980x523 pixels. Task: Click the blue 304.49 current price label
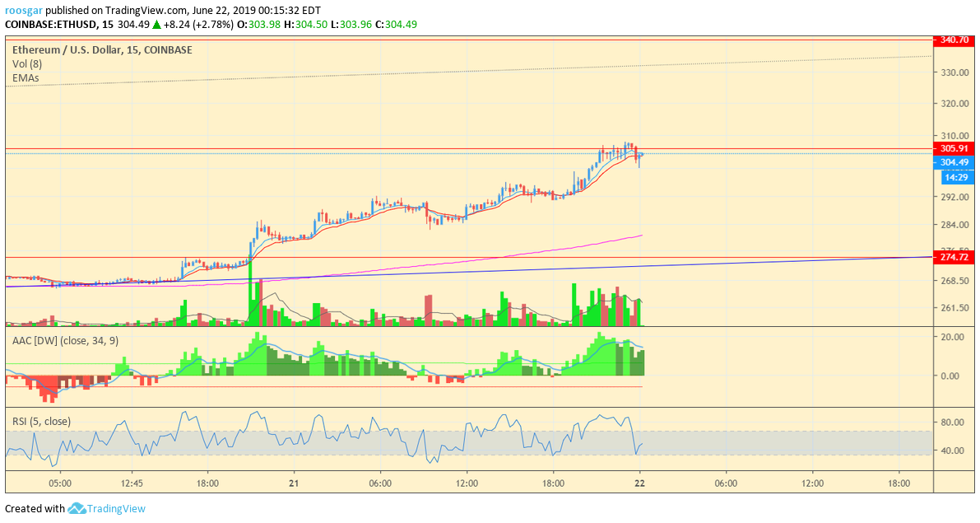tap(954, 162)
